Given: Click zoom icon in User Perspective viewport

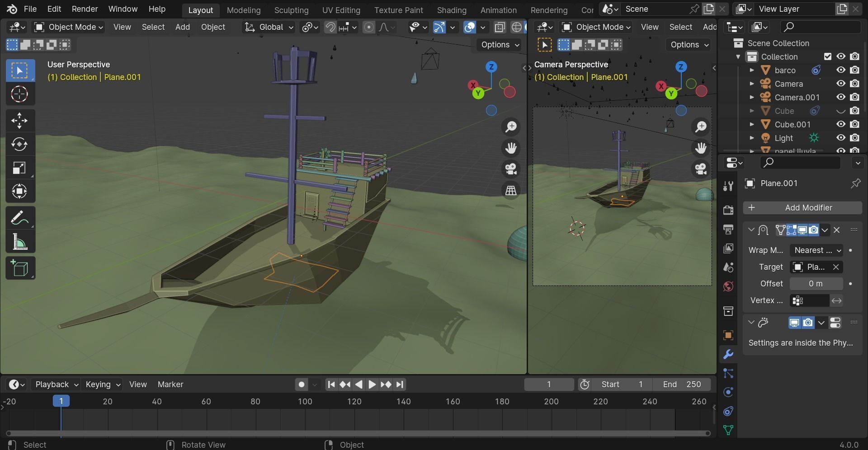Looking at the screenshot, I should (511, 127).
